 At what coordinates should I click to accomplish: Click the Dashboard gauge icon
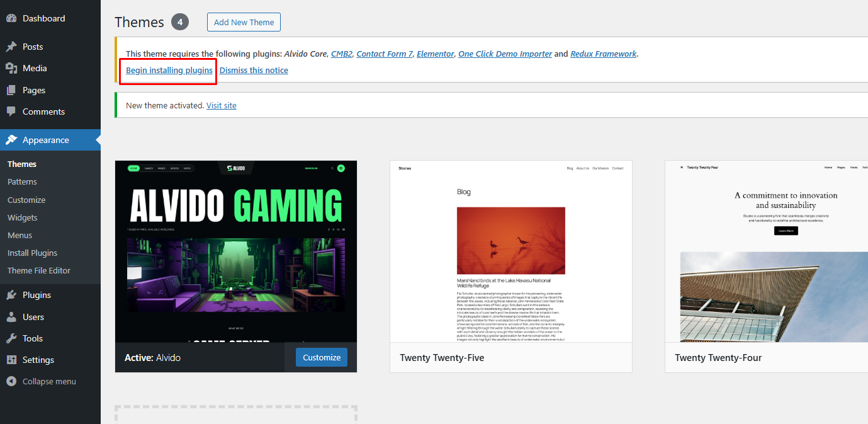[11, 18]
